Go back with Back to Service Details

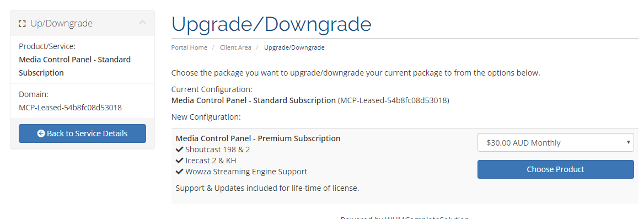82,133
